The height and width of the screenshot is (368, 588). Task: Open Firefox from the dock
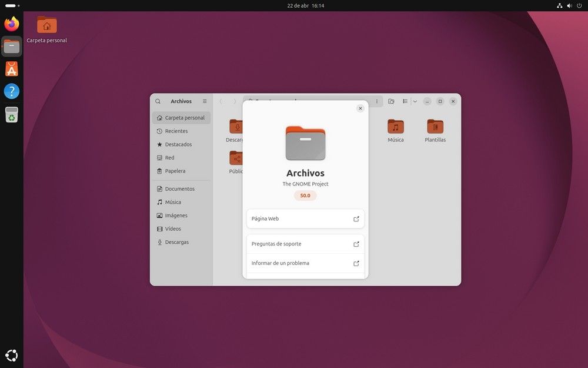tap(12, 24)
